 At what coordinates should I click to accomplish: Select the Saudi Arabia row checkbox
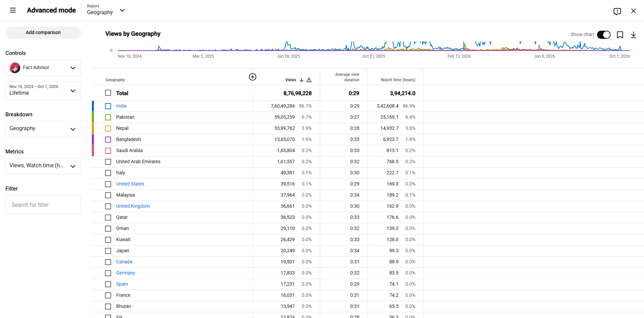108,151
